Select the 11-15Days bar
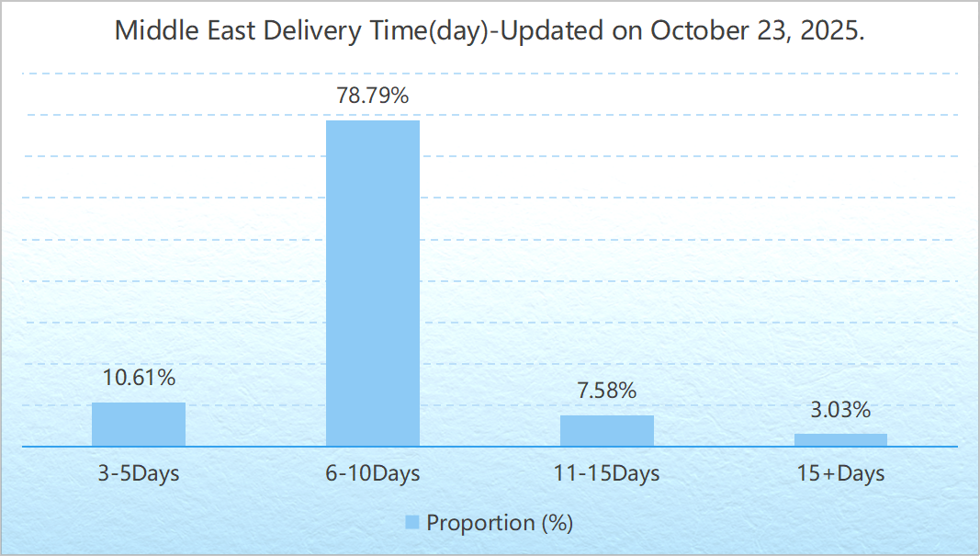980x556 pixels. pos(607,431)
